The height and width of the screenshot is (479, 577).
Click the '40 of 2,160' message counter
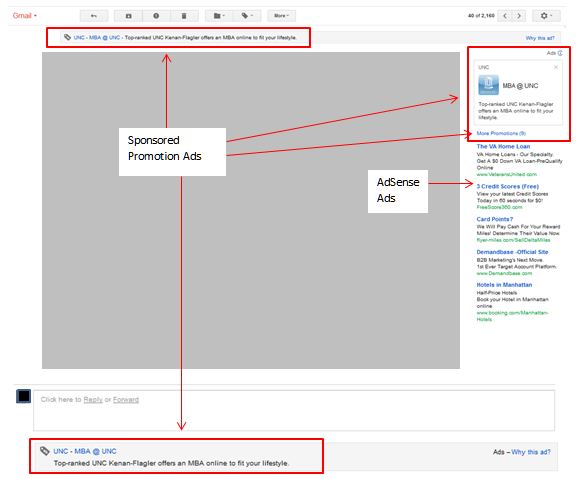[x=481, y=16]
